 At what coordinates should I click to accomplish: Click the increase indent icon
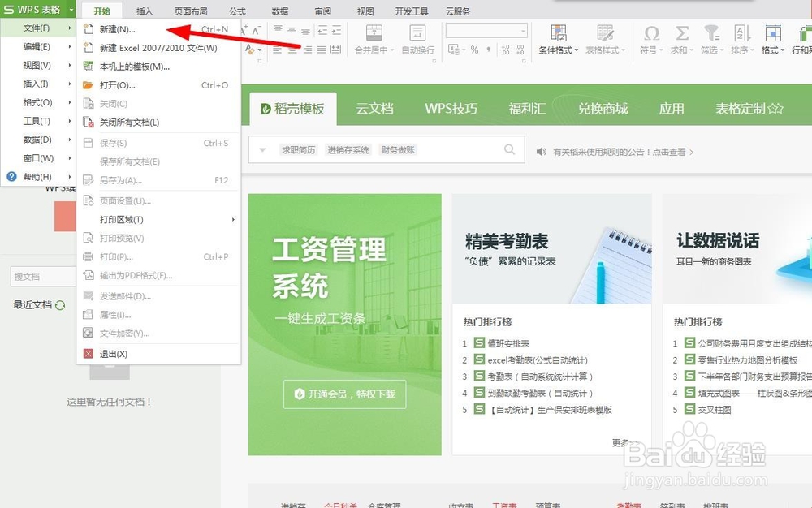tap(337, 30)
